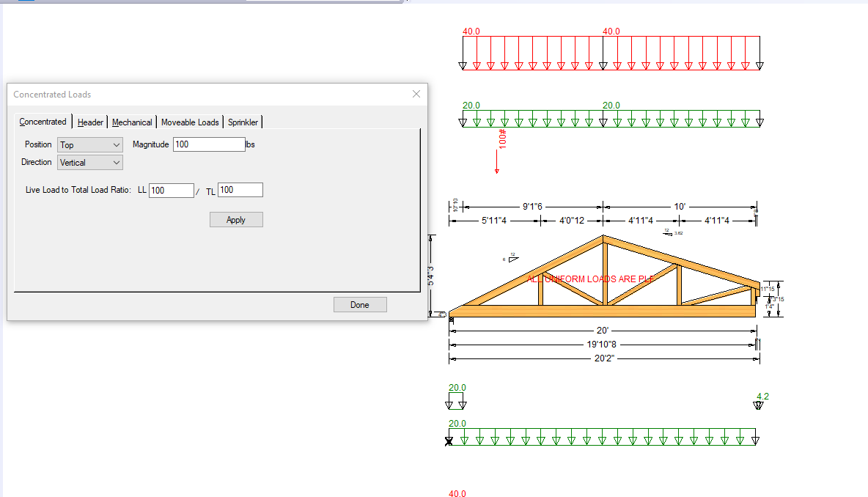868x497 pixels.
Task: Click the Magnitude input field
Action: pyautogui.click(x=209, y=144)
